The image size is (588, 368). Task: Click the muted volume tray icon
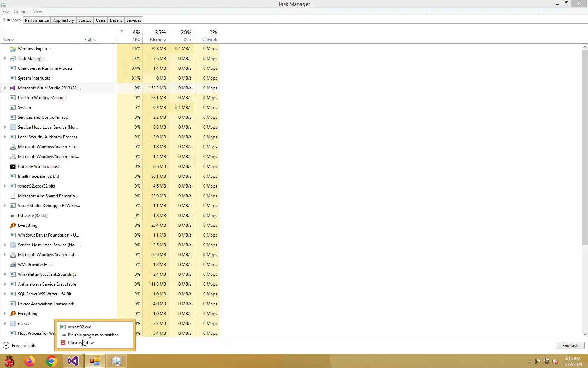pyautogui.click(x=555, y=361)
